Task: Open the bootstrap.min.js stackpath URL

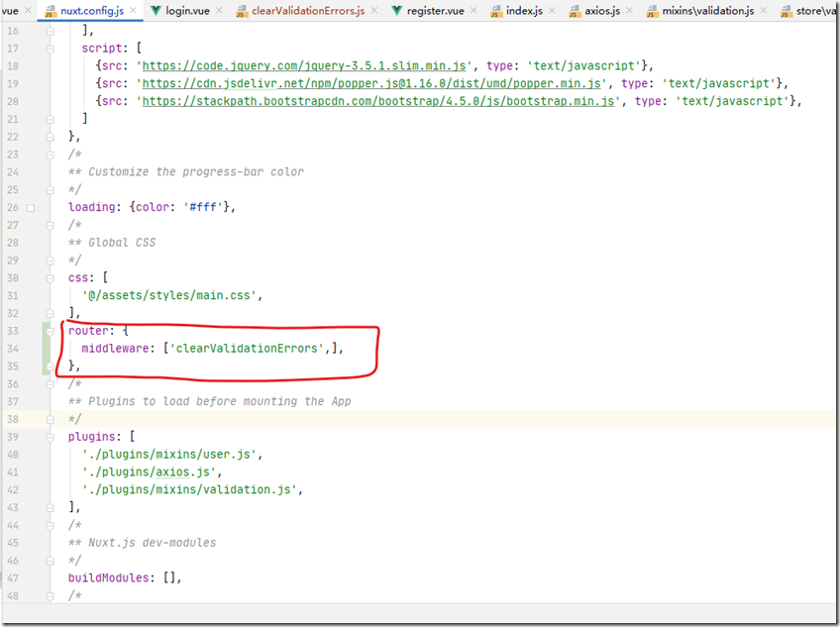Action: [377, 101]
